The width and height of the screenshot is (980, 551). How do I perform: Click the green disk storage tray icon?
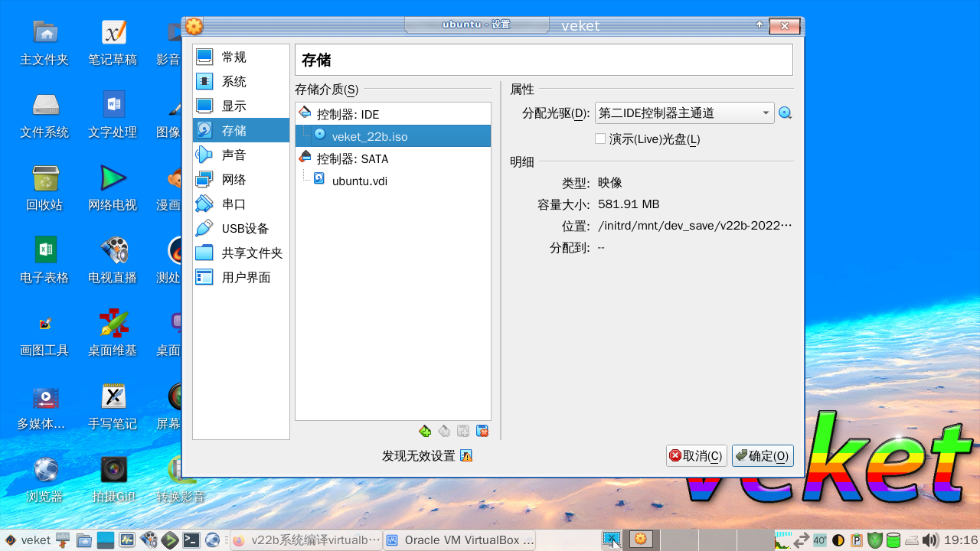click(x=893, y=540)
